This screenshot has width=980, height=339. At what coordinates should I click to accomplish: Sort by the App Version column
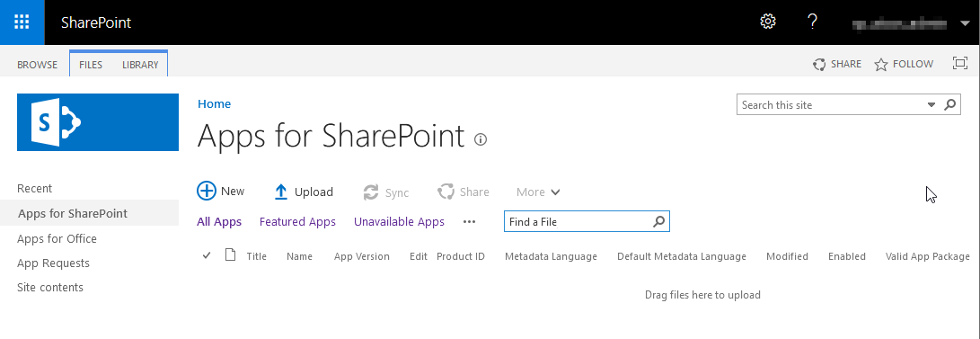click(x=362, y=256)
